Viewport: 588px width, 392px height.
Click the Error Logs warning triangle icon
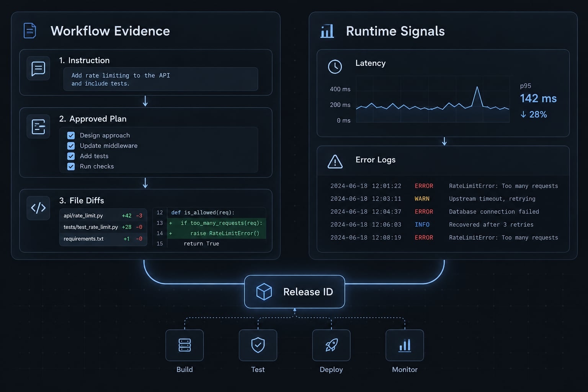point(335,162)
